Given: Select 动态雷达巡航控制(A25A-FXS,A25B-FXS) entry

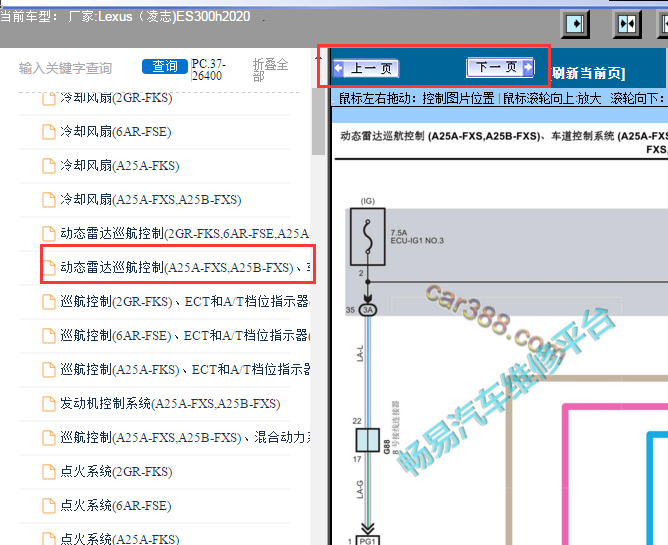Looking at the screenshot, I should point(184,268).
